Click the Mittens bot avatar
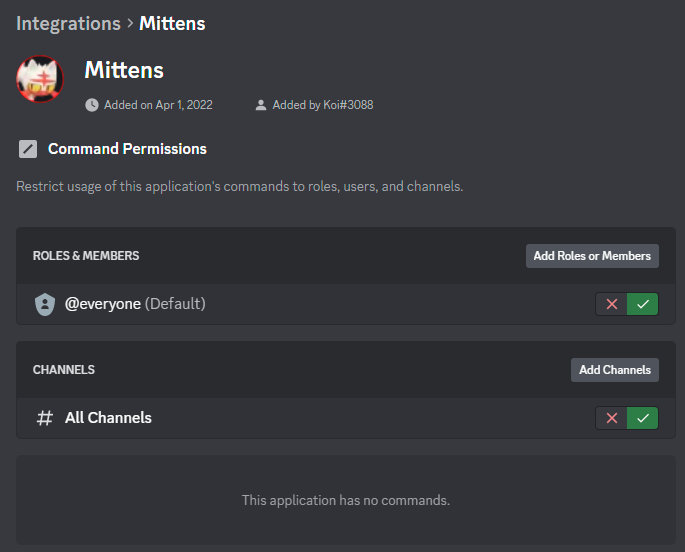Viewport: 685px width, 552px height. tap(40, 79)
